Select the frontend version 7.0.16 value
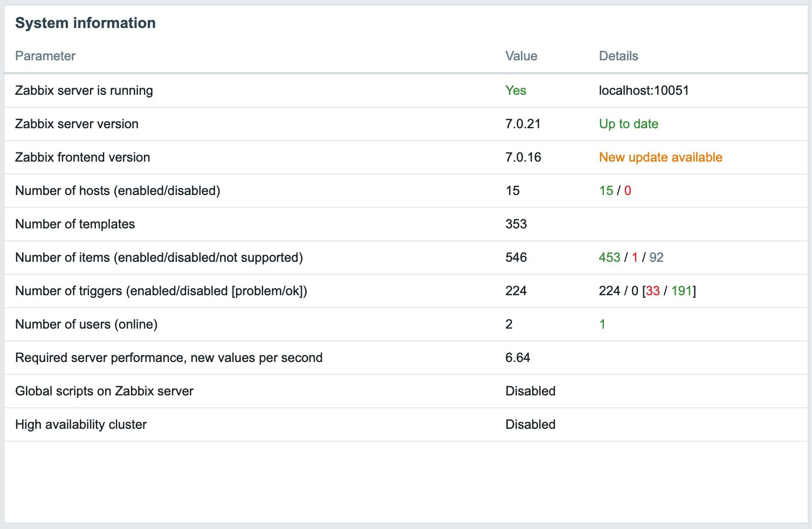This screenshot has width=812, height=529. (x=523, y=157)
